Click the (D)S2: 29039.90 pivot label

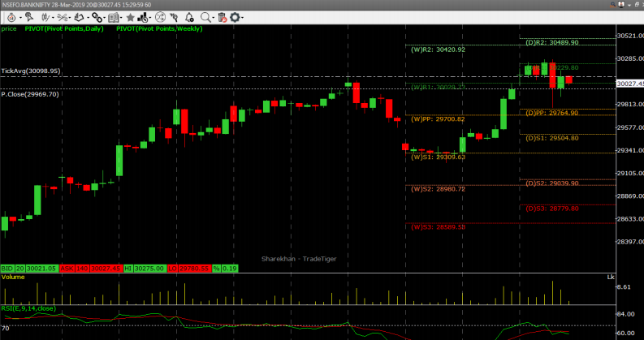click(x=552, y=183)
